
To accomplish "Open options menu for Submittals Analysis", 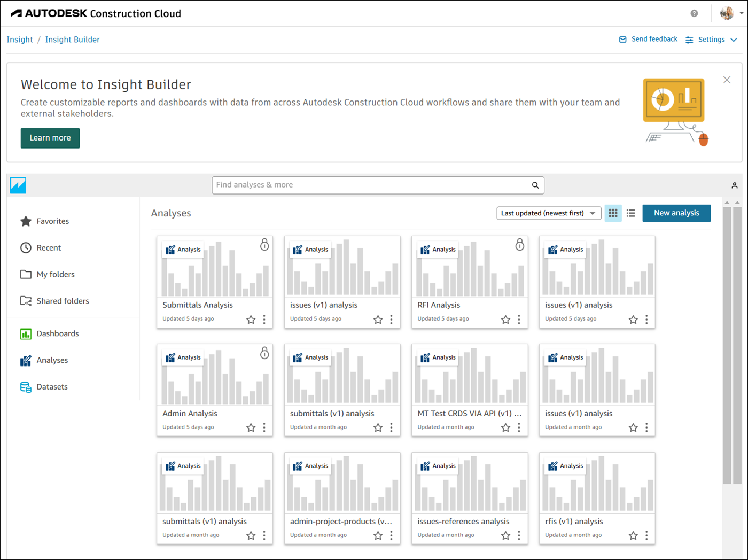I will 264,320.
